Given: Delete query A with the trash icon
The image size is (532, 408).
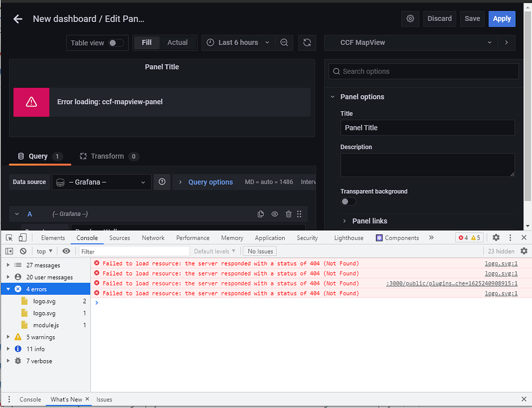Looking at the screenshot, I should 288,214.
